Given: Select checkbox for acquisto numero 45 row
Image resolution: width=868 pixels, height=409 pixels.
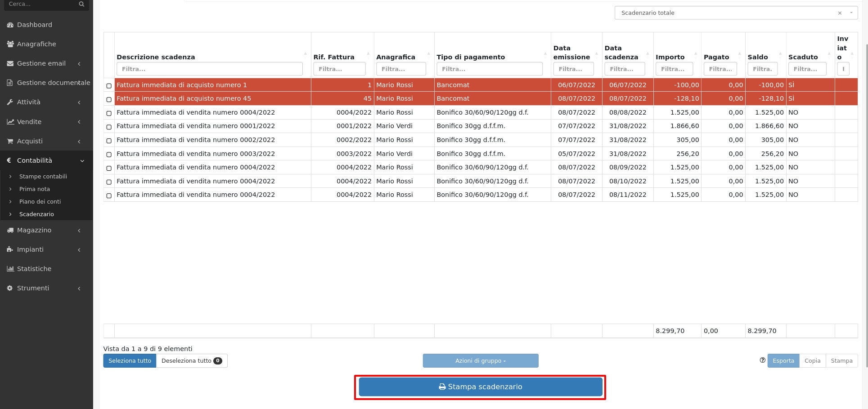Looking at the screenshot, I should coord(109,99).
